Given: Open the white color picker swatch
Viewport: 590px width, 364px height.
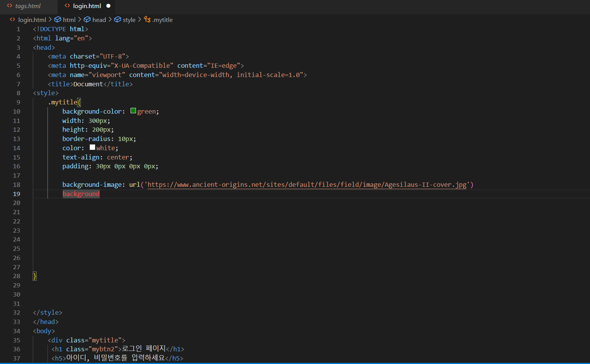Looking at the screenshot, I should (x=92, y=148).
